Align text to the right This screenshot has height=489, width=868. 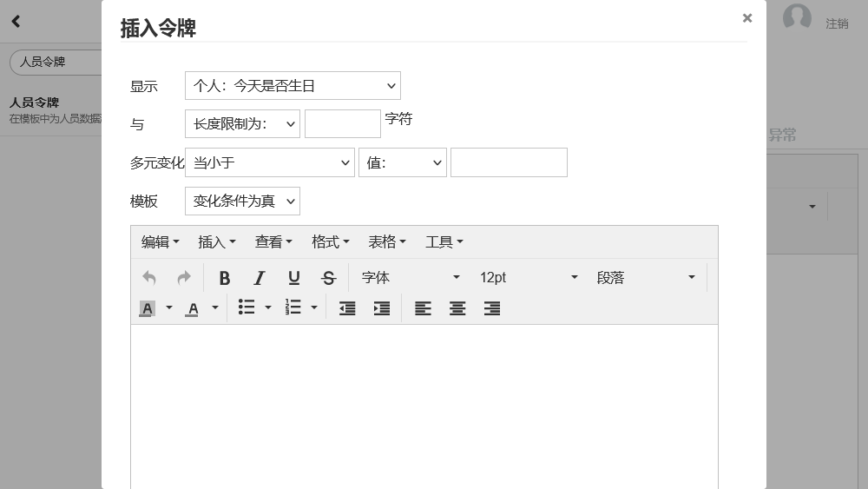coord(492,308)
